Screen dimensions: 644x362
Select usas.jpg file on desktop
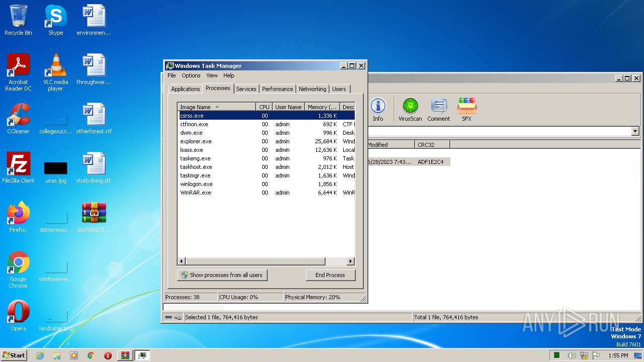55,171
